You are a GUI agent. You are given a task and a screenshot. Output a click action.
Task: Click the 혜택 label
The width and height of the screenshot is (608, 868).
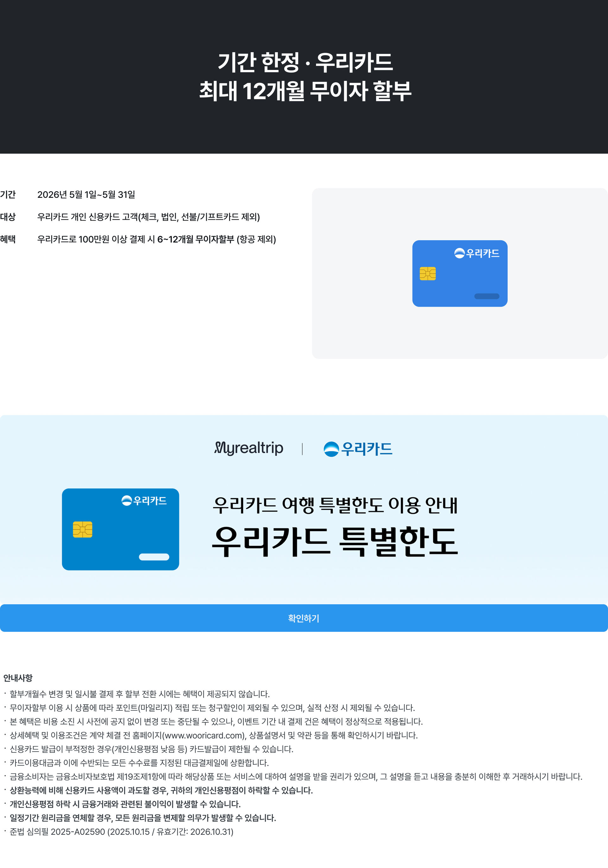pos(8,239)
